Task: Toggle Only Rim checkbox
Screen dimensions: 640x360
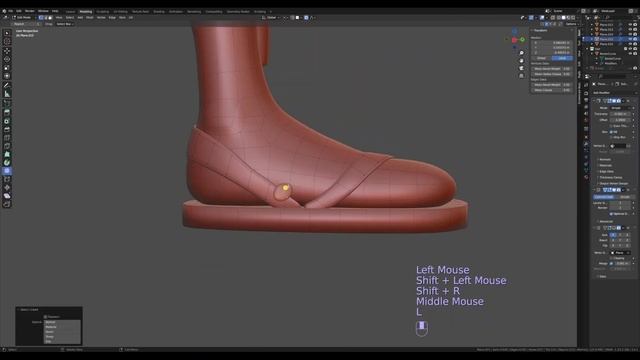Action: [x=611, y=137]
